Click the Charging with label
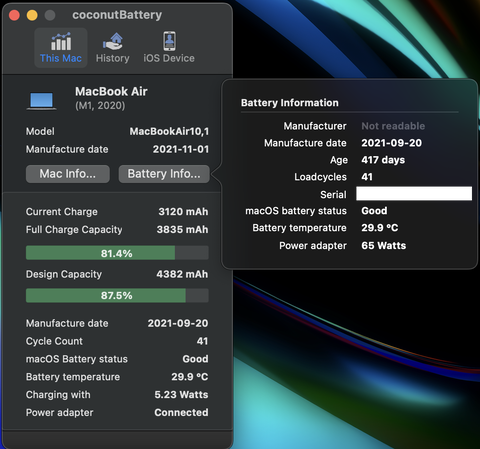This screenshot has height=449, width=480. 58,395
